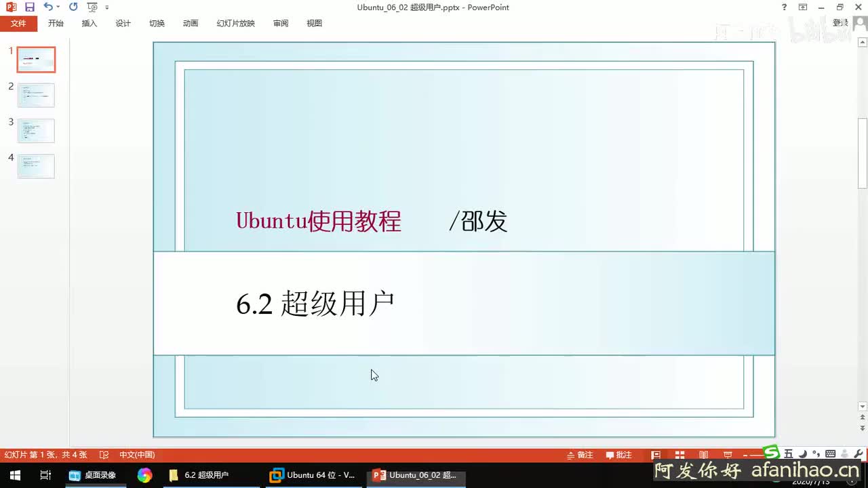This screenshot has height=488, width=868.
Task: Switch to the 幻灯片放映 ribbon tab
Action: pyautogui.click(x=236, y=23)
